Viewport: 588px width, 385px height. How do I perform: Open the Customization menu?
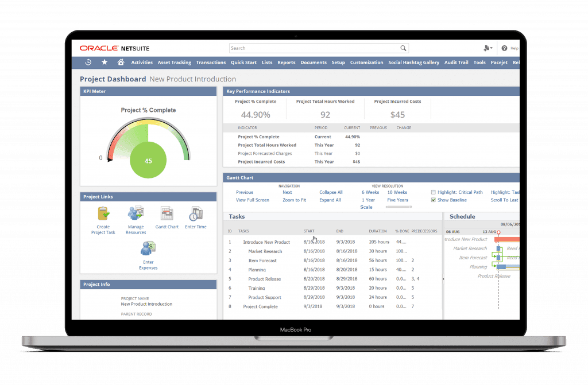click(x=367, y=63)
